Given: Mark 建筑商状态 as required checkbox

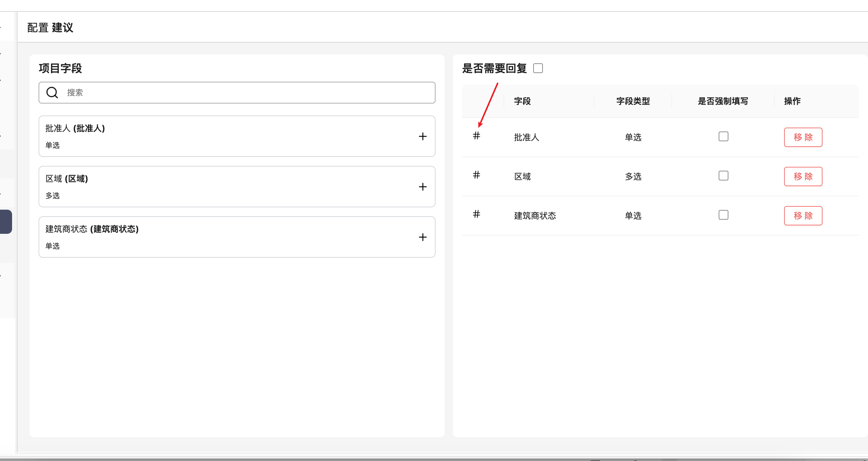Looking at the screenshot, I should point(723,215).
